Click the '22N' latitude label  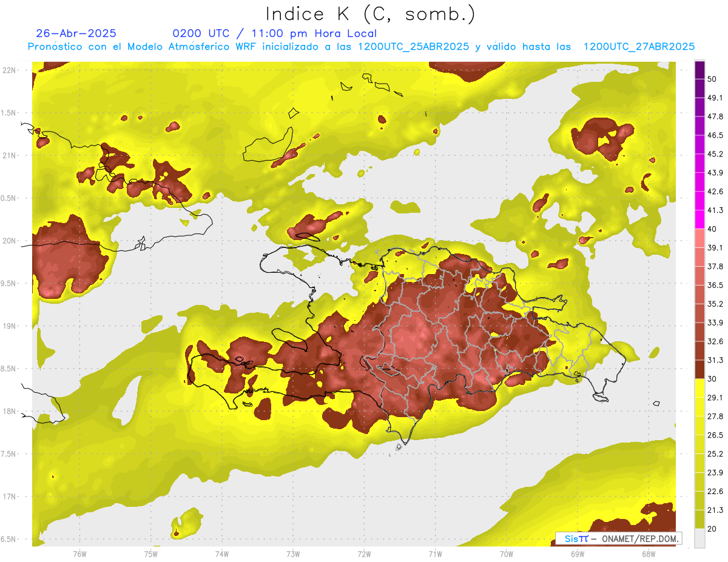tap(10, 70)
